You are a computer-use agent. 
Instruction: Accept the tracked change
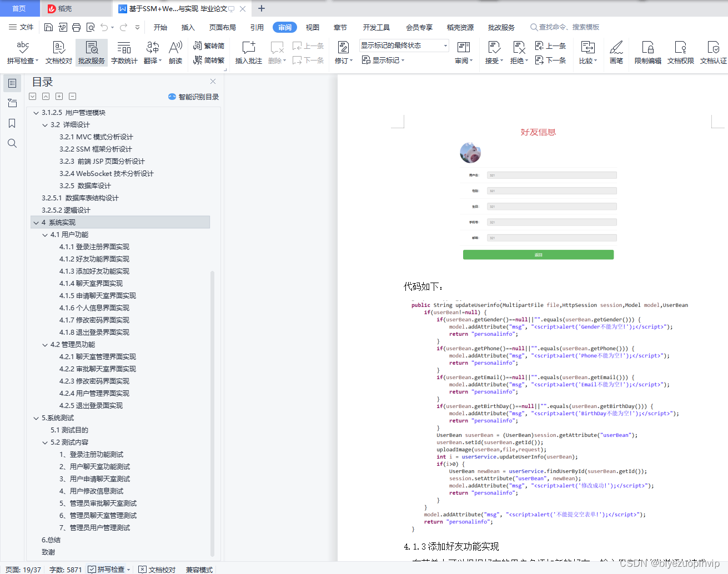(x=494, y=52)
